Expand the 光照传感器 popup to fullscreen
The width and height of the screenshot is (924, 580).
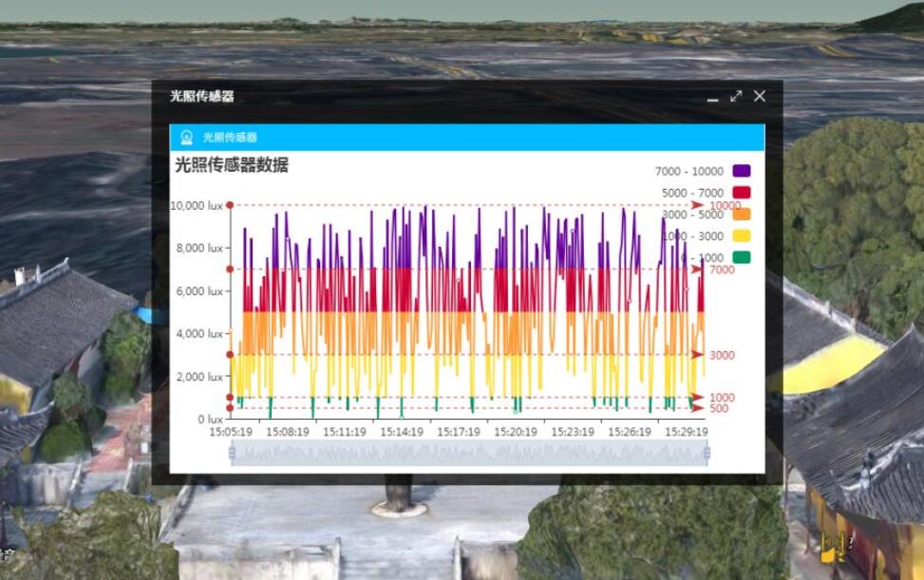(736, 96)
